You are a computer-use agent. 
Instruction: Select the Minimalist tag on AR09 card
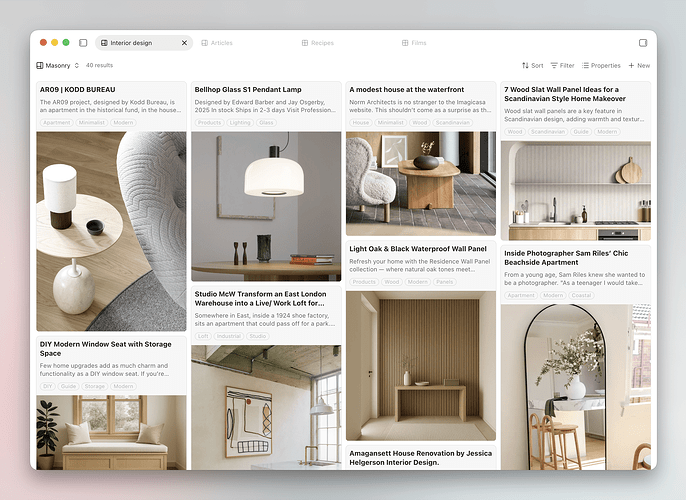91,123
